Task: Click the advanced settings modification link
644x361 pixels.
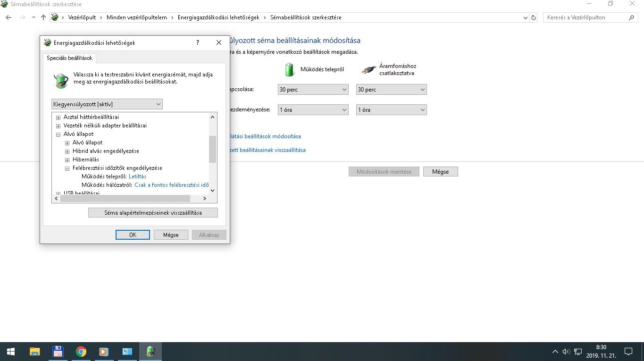Action: (x=265, y=136)
